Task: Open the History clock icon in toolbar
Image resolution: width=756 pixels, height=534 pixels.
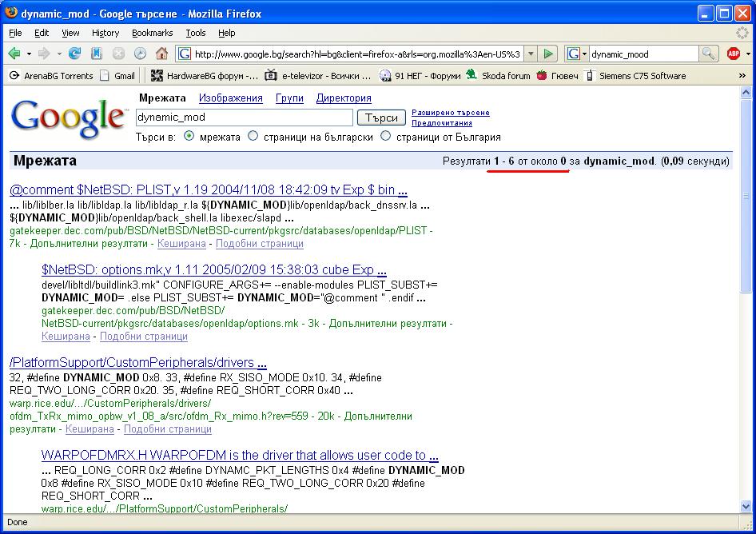Action: pos(140,54)
